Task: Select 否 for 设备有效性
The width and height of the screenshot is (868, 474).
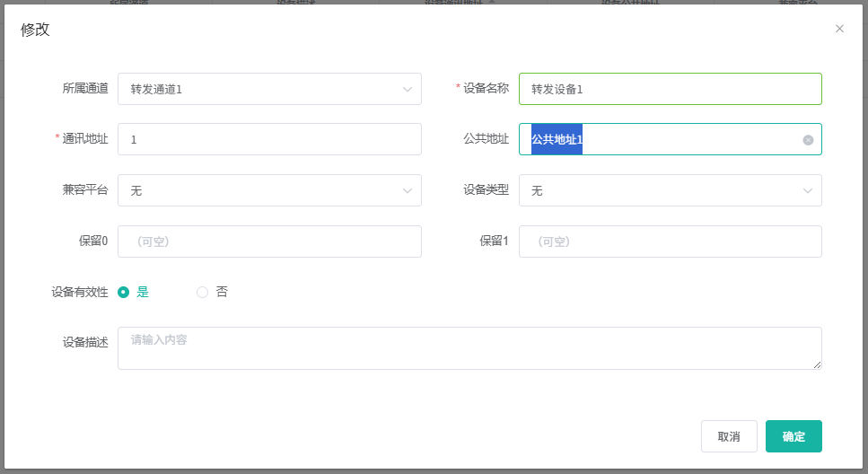Action: 202,292
